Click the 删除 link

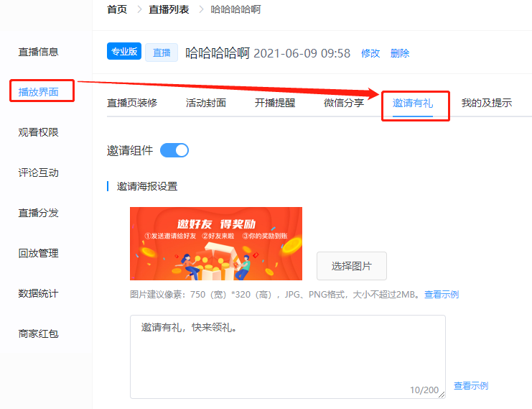(x=400, y=53)
